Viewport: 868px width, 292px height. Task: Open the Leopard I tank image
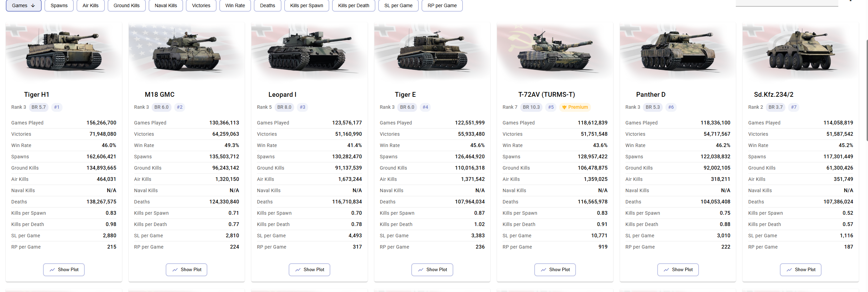[x=309, y=51]
